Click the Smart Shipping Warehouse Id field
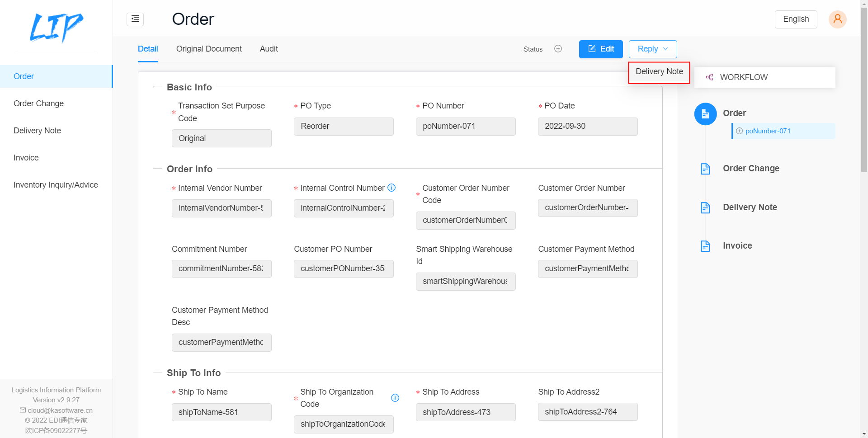Image resolution: width=868 pixels, height=438 pixels. point(466,281)
